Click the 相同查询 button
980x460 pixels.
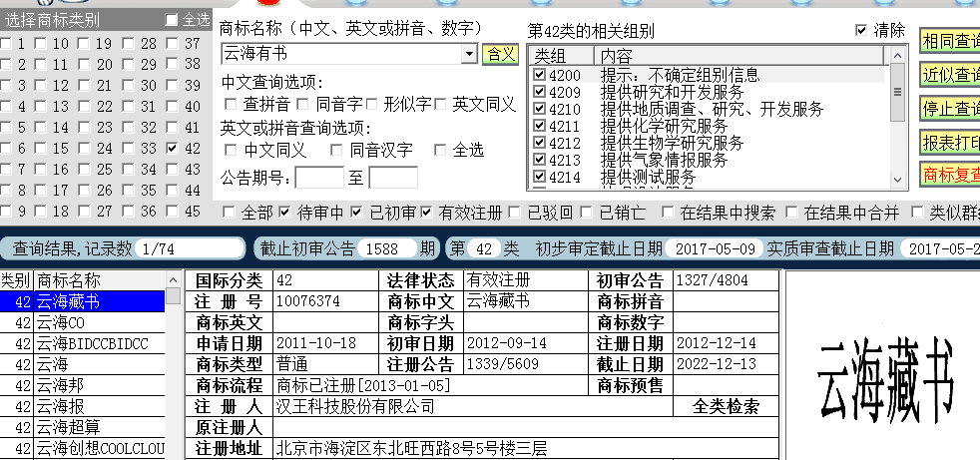[x=950, y=41]
